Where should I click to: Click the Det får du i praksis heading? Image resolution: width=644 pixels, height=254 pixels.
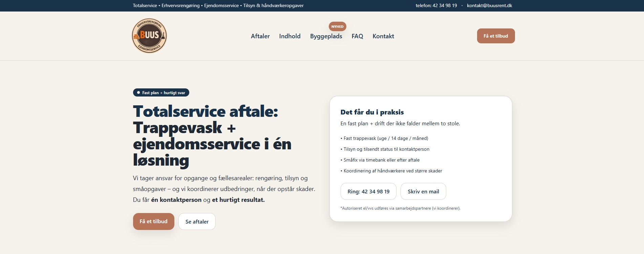[372, 112]
